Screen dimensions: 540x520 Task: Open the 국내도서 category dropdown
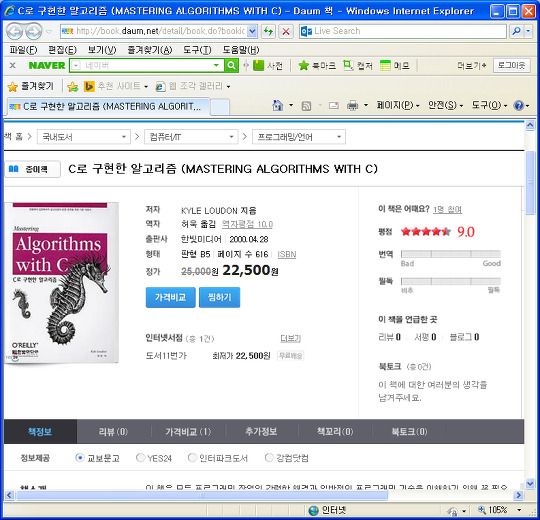pyautogui.click(x=84, y=137)
